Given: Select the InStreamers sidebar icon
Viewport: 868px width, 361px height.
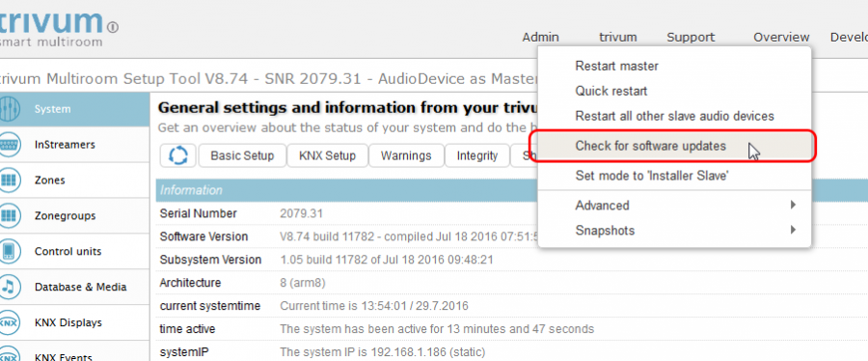Looking at the screenshot, I should (10, 145).
